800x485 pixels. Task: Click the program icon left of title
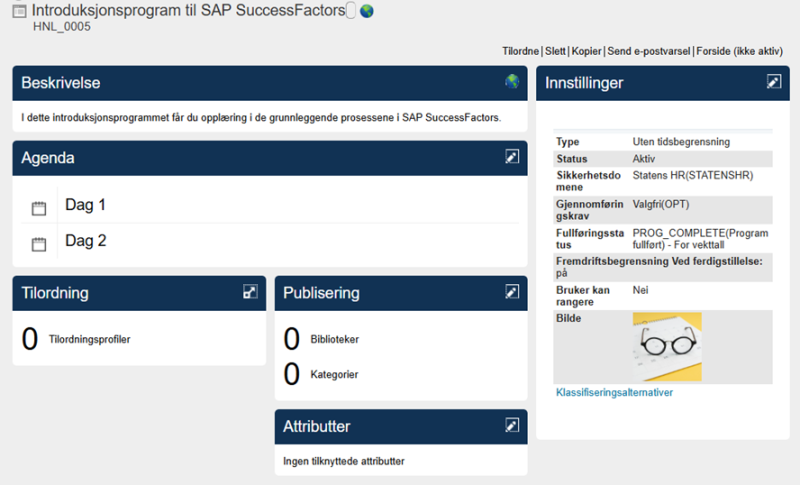coord(19,11)
